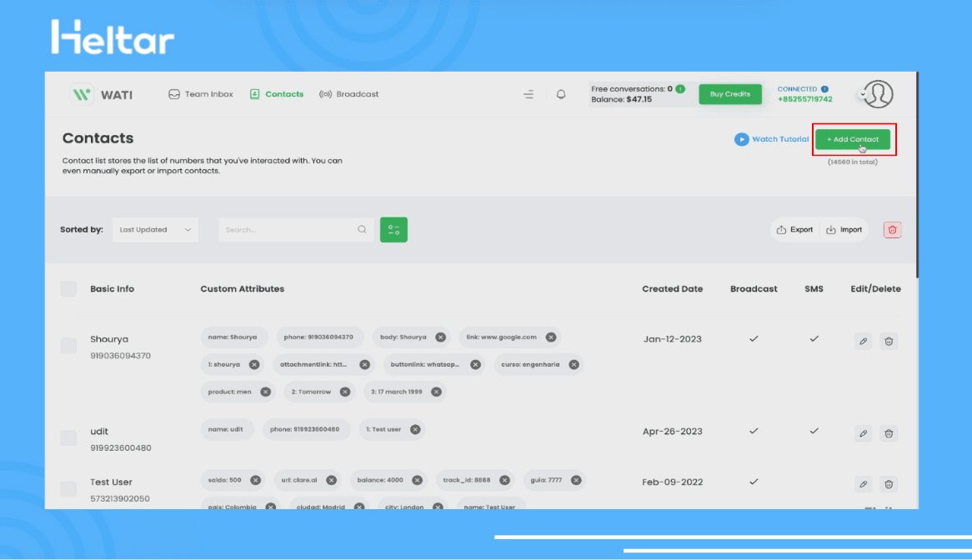Viewport: 972px width, 560px height.
Task: Open the notification bell
Action: click(x=560, y=94)
